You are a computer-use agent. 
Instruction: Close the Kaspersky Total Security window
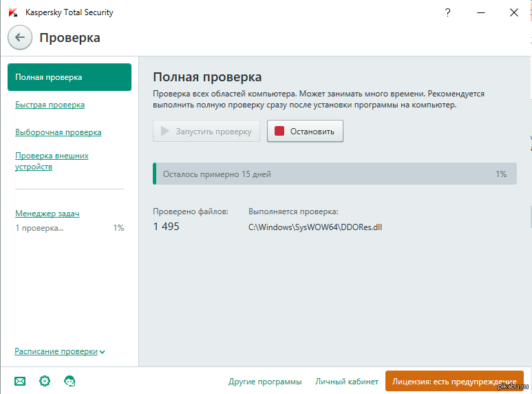(x=513, y=12)
